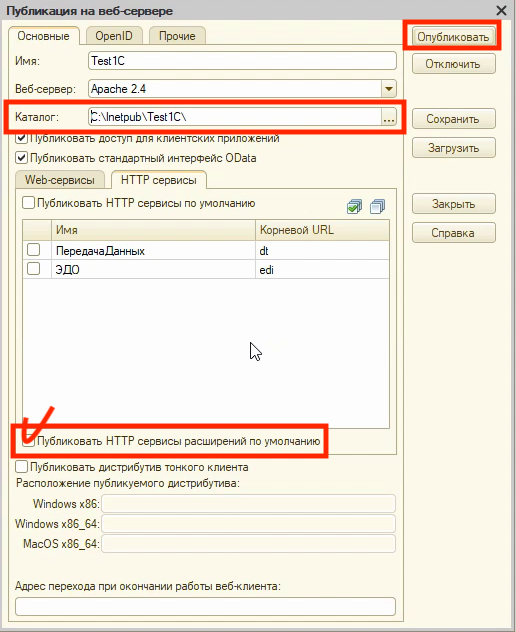Click the Корневой URL column header
Viewport: 516px width, 632px height.
click(322, 230)
